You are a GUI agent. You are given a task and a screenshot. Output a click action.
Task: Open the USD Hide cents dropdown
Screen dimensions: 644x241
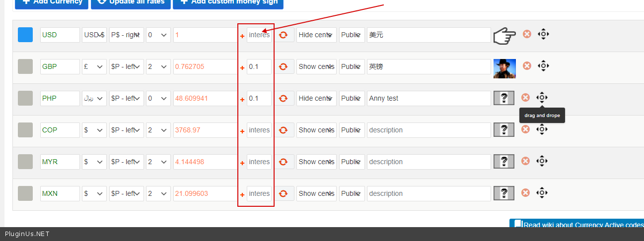click(x=316, y=35)
